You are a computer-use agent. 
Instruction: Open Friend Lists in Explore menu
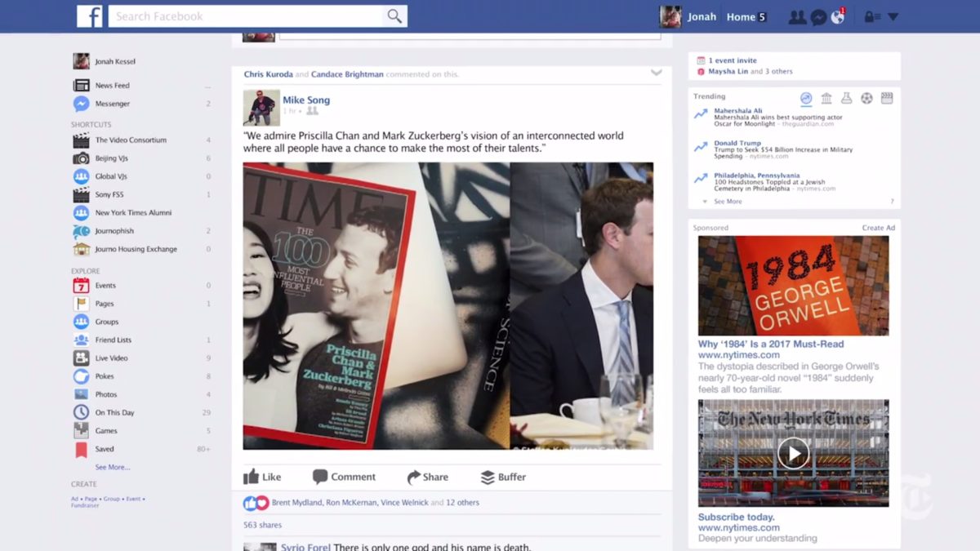click(114, 340)
